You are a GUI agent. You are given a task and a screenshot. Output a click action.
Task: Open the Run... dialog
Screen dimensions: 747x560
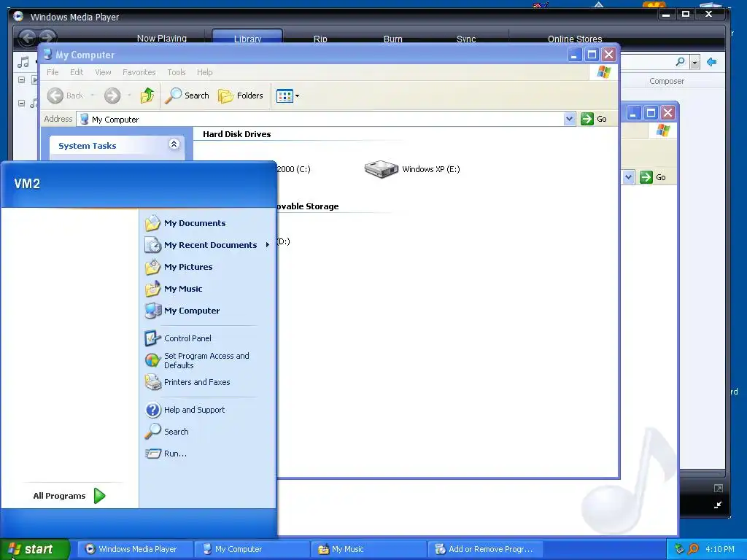[175, 454]
